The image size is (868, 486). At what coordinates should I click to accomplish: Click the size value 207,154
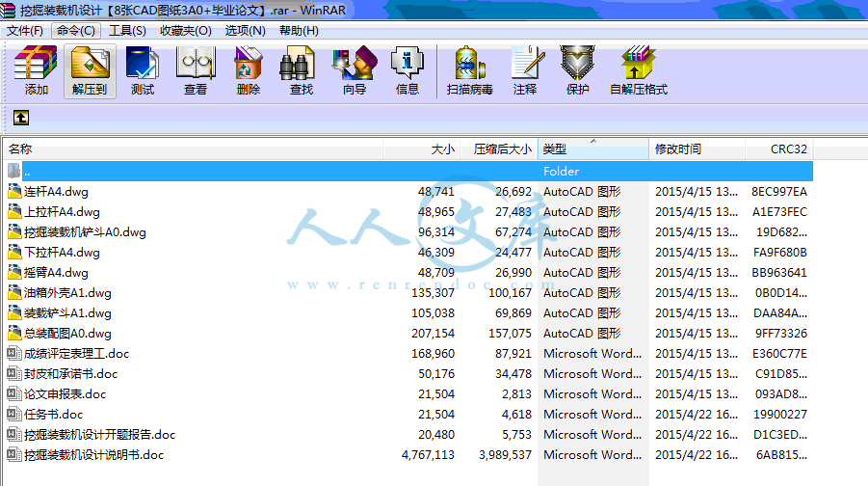433,334
